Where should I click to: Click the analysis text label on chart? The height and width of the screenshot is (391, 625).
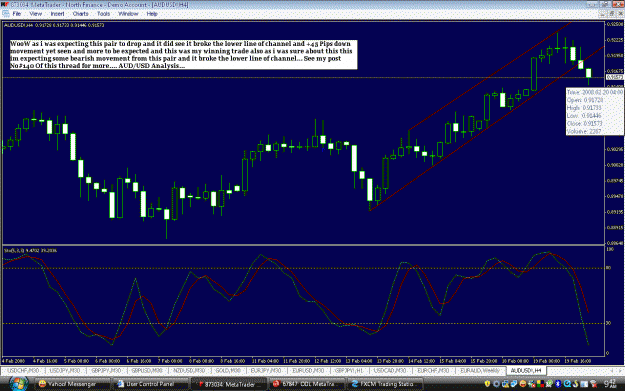pyautogui.click(x=183, y=55)
